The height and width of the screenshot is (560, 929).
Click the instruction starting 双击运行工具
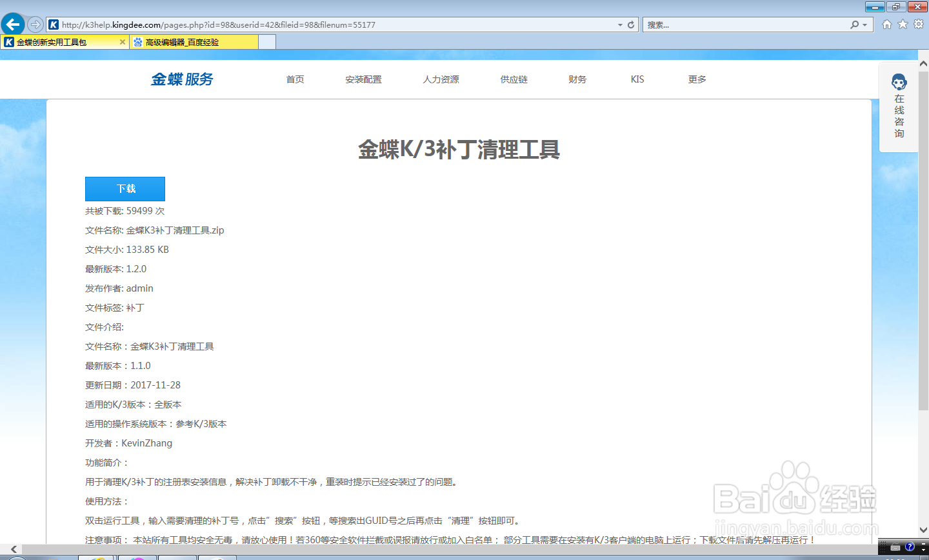pos(303,521)
